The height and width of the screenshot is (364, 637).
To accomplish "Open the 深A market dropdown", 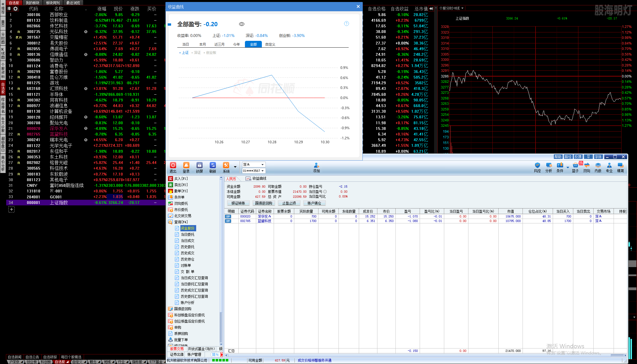I will 254,165.
